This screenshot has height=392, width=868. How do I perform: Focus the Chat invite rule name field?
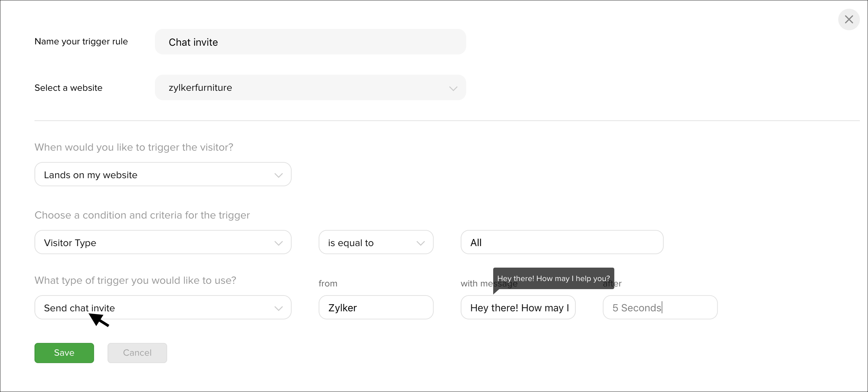tap(310, 42)
